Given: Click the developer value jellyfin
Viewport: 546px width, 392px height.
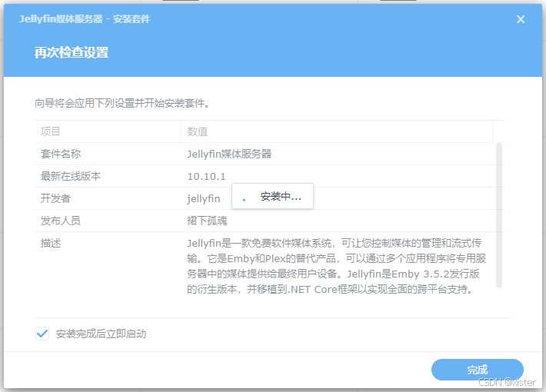Looking at the screenshot, I should (x=203, y=198).
